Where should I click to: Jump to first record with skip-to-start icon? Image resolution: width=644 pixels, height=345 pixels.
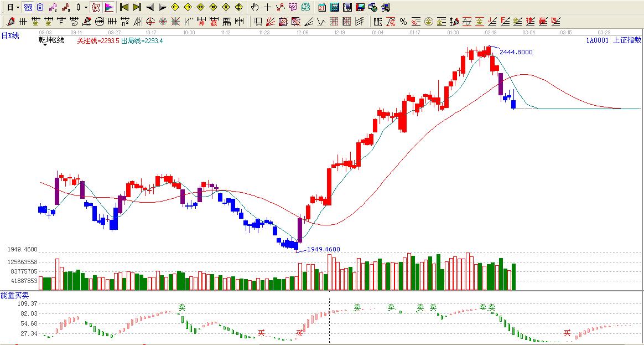124,7
